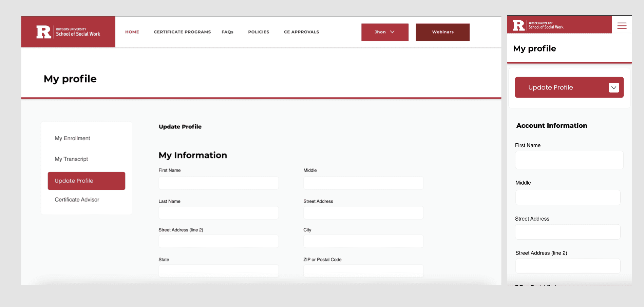Open CERTIFICATE PROGRAMS menu item
This screenshot has width=644, height=307.
[182, 32]
